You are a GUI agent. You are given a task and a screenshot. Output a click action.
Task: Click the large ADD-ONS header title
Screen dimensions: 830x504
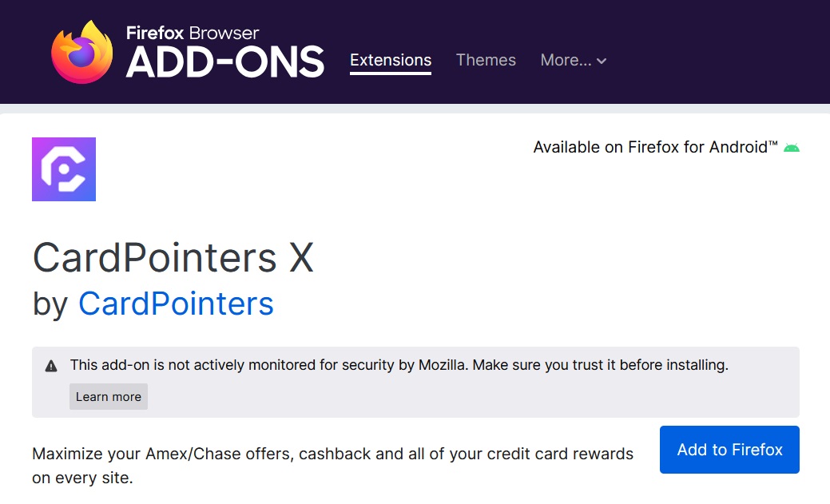[x=225, y=62]
